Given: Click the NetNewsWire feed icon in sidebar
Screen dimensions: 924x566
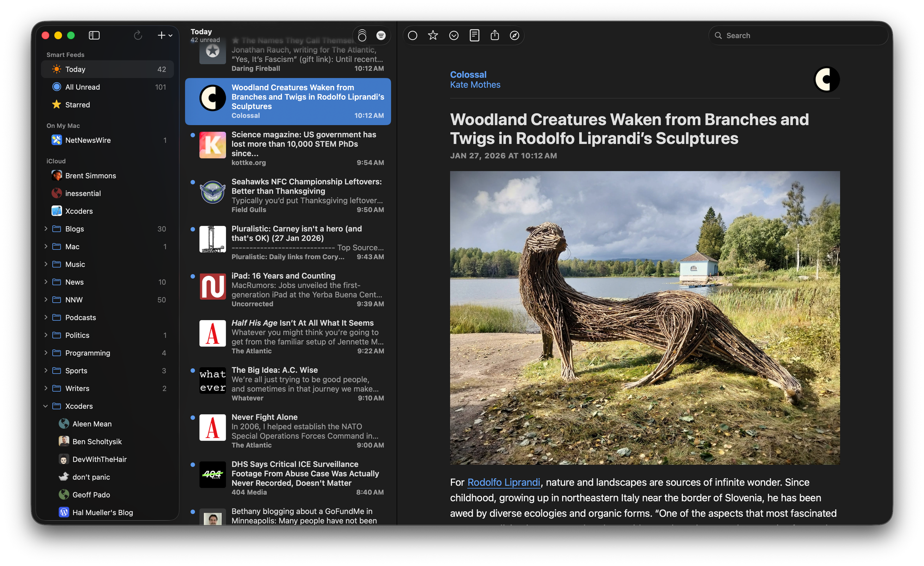Looking at the screenshot, I should point(56,140).
